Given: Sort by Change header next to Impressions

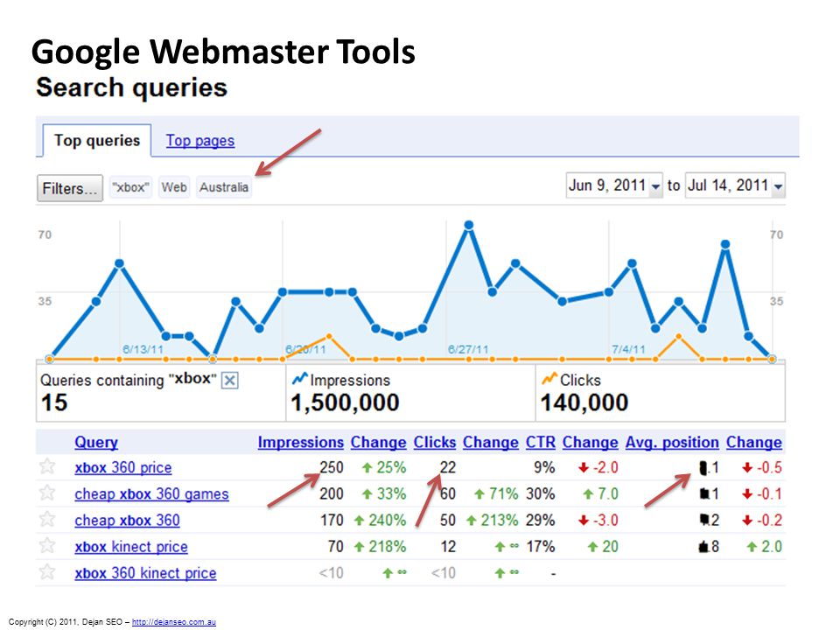Looking at the screenshot, I should [378, 443].
